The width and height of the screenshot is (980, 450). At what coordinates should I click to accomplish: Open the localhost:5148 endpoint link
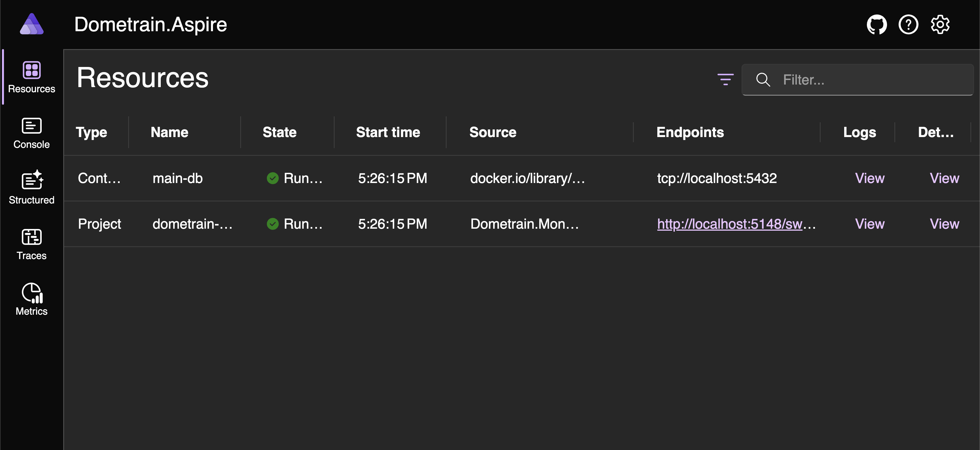click(729, 224)
